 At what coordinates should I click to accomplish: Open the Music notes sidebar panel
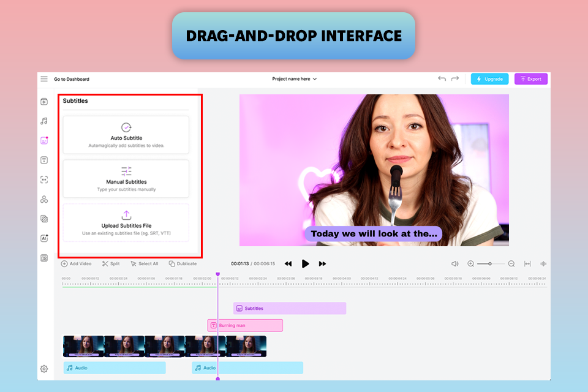click(x=44, y=121)
